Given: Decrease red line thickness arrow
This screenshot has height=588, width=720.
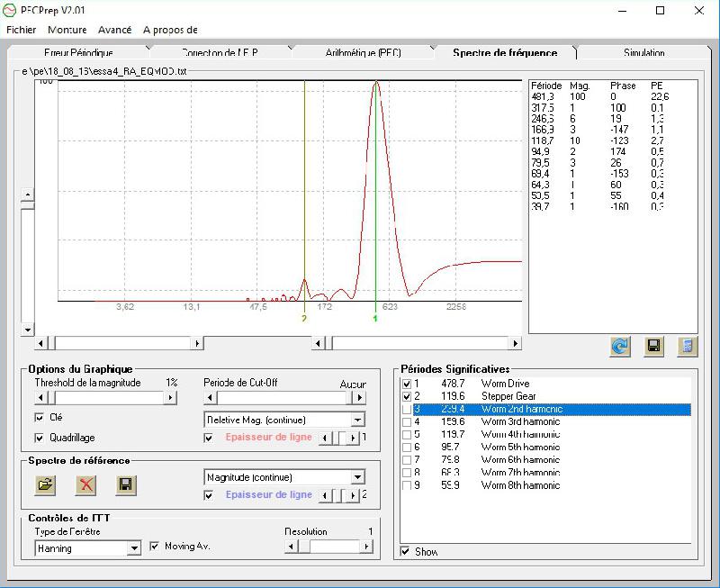Looking at the screenshot, I should tap(325, 438).
